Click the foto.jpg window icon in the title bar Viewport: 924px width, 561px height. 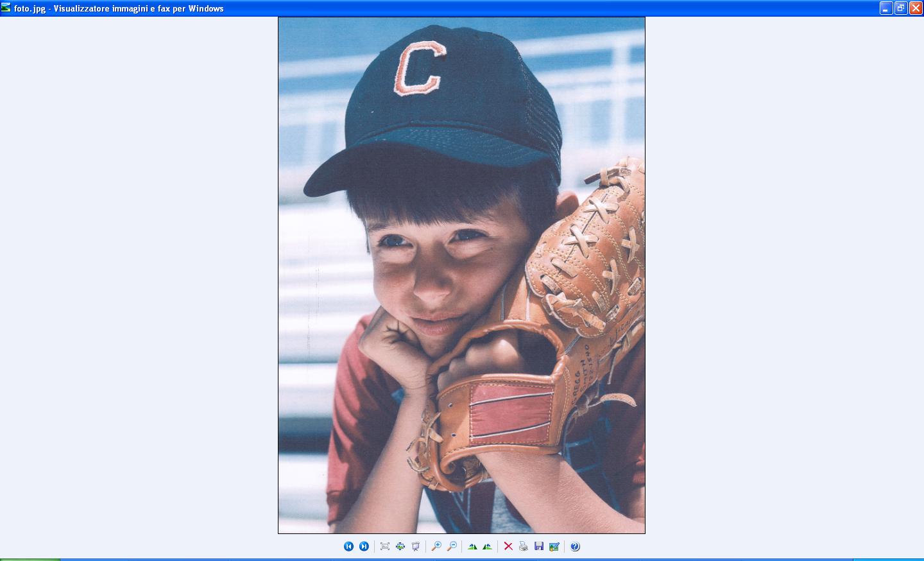point(6,8)
